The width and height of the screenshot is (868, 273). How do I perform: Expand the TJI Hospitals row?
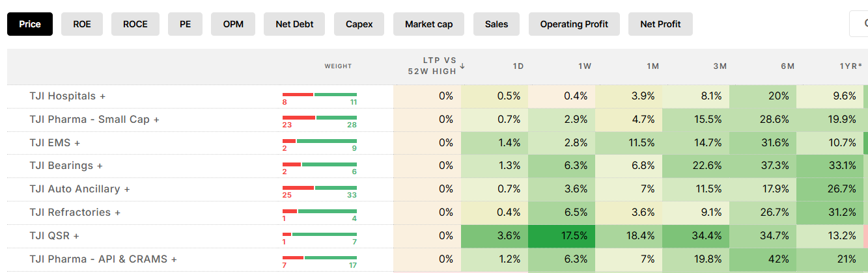coord(67,96)
